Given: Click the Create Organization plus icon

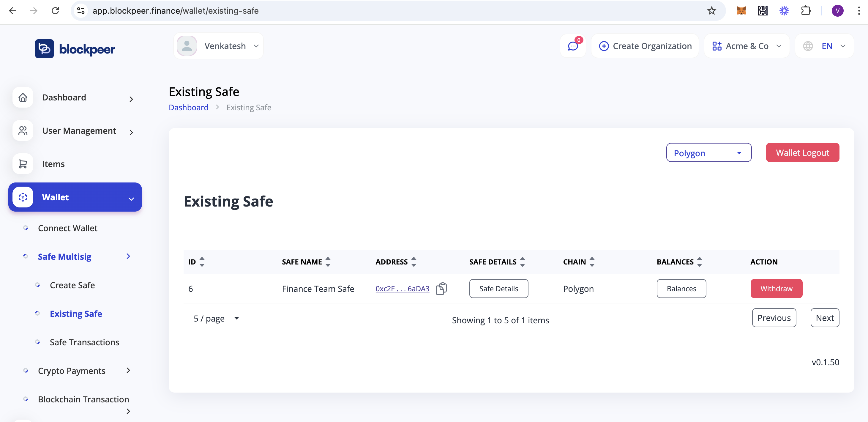Looking at the screenshot, I should [604, 46].
